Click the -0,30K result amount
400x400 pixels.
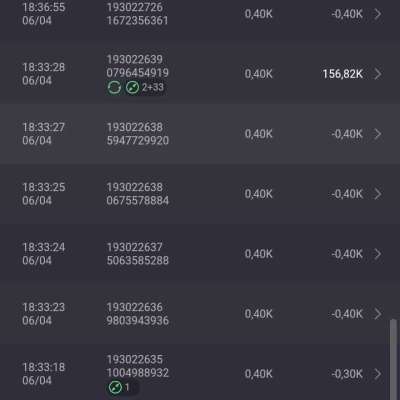click(x=347, y=374)
